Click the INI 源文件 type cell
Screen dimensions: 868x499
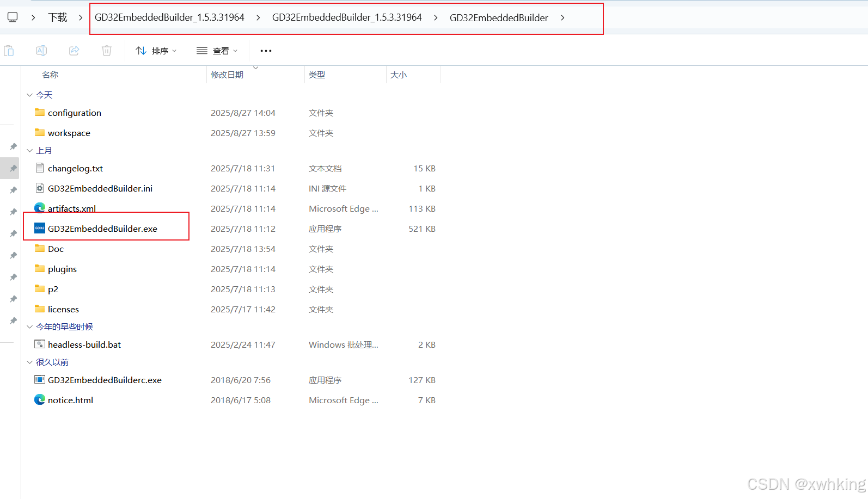coord(327,189)
